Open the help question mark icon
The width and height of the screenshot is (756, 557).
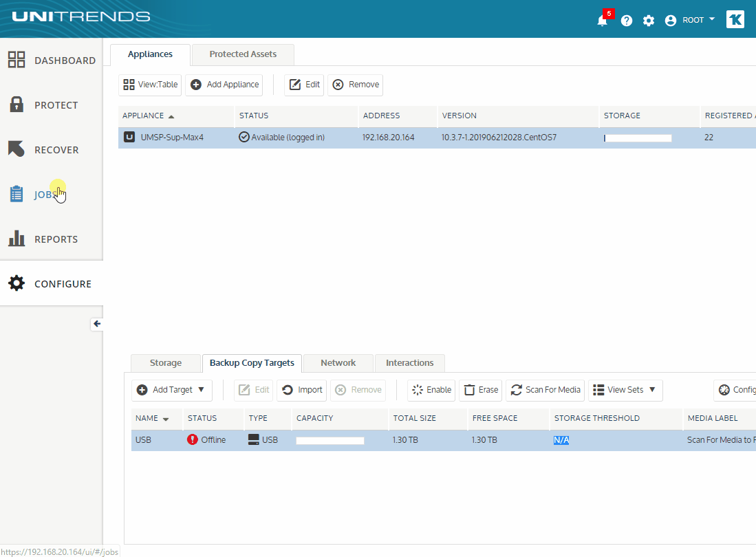click(626, 20)
